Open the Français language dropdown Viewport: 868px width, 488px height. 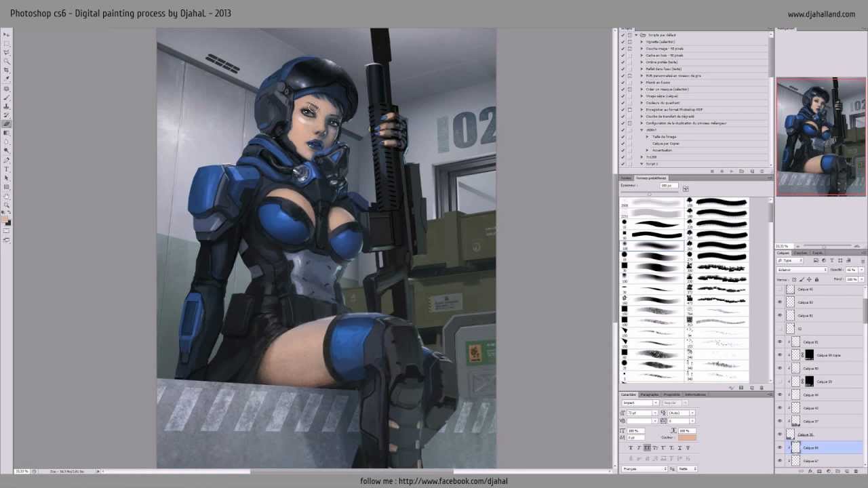coord(645,469)
